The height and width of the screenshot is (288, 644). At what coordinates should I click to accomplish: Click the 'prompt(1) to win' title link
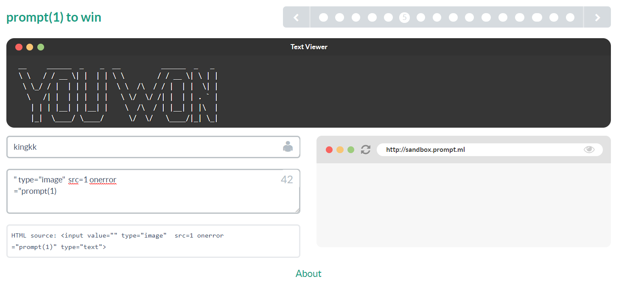pos(54,17)
